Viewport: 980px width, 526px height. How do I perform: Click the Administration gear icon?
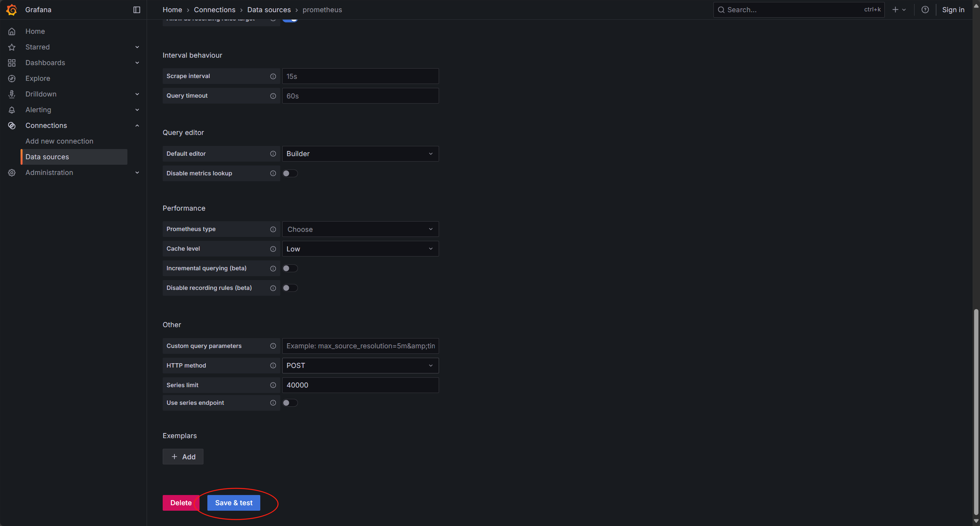(12, 173)
